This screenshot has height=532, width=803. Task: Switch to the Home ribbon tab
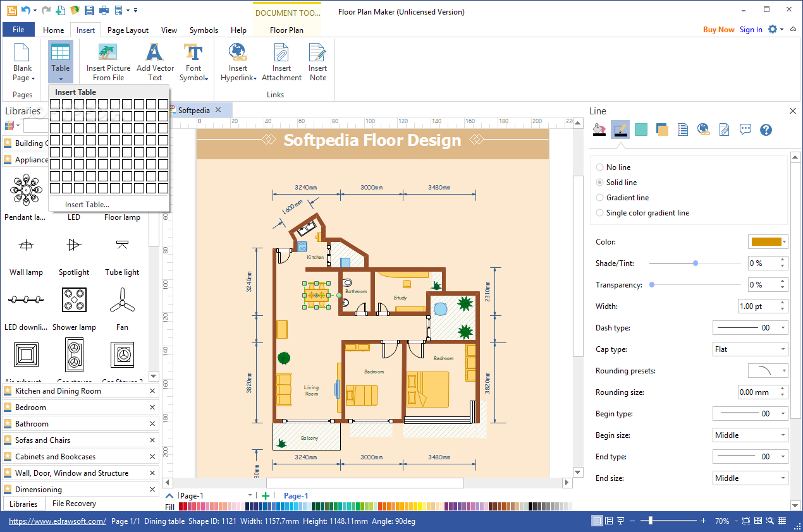[53, 30]
